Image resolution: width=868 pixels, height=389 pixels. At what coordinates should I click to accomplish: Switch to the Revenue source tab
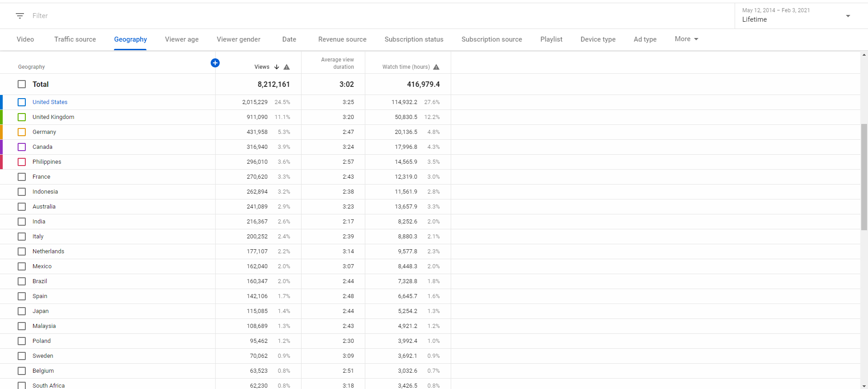click(342, 39)
